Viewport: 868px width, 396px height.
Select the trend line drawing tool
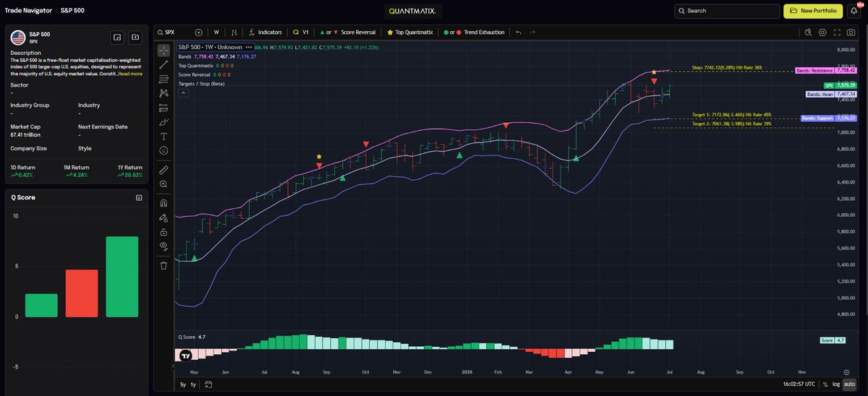click(x=163, y=64)
